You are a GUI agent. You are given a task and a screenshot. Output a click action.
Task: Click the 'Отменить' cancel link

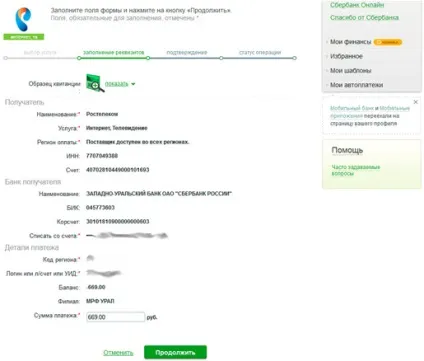pyautogui.click(x=118, y=353)
